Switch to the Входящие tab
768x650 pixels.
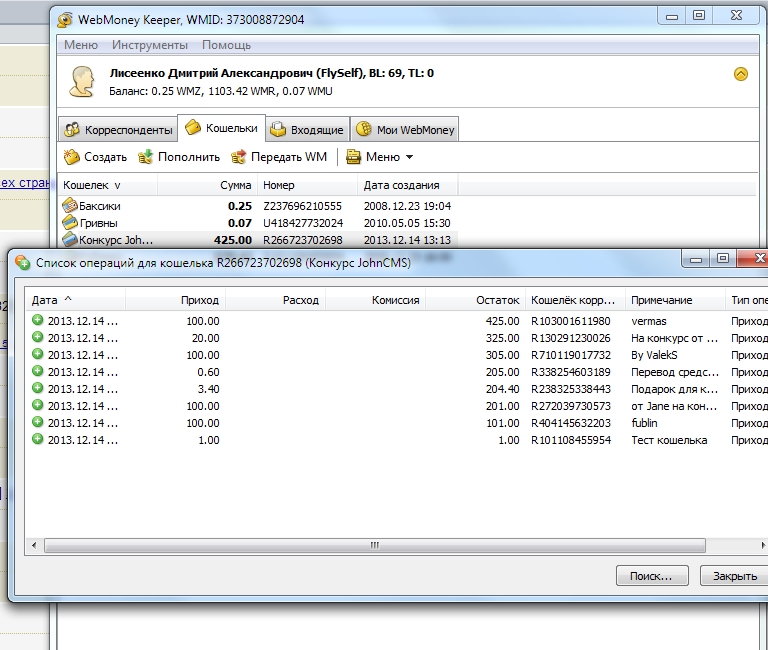pyautogui.click(x=307, y=130)
